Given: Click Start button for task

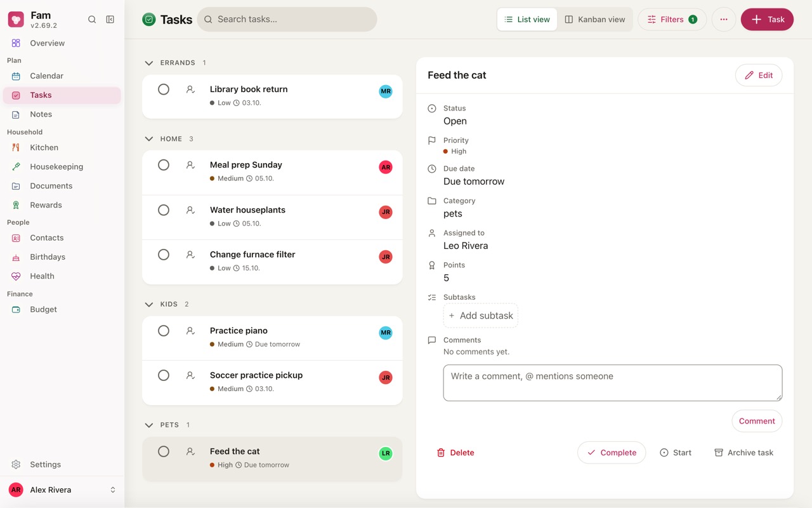Looking at the screenshot, I should click(x=676, y=453).
